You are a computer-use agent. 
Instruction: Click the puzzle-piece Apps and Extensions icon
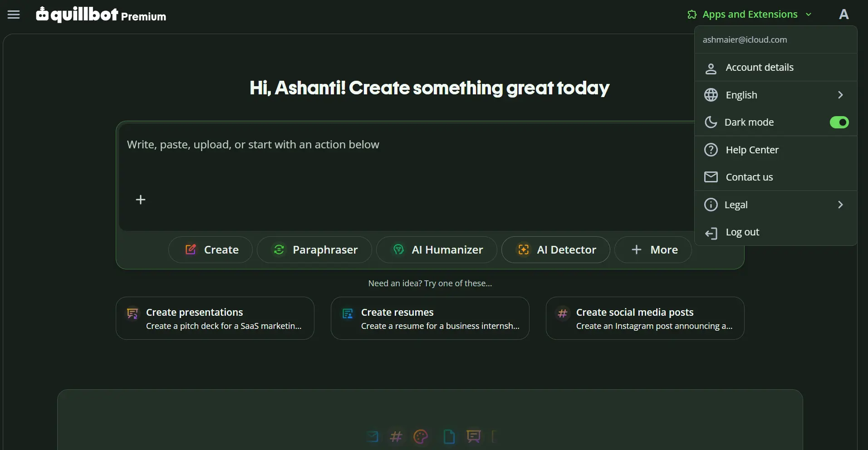692,15
